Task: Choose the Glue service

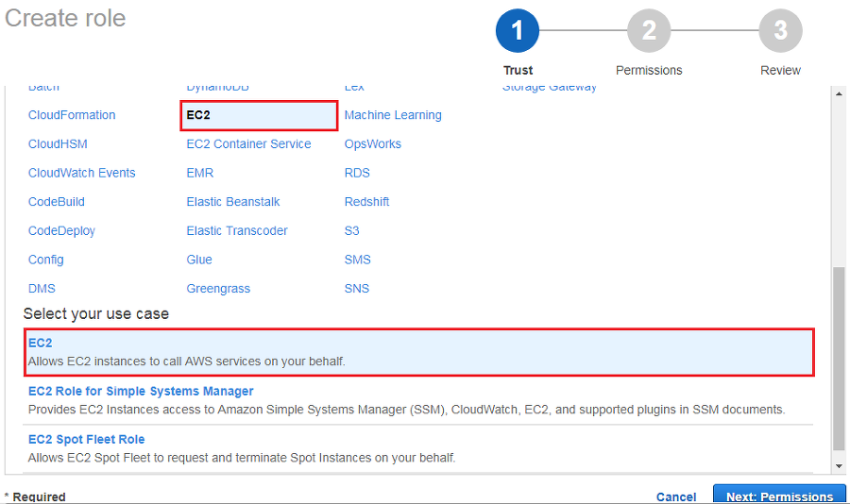Action: [199, 260]
